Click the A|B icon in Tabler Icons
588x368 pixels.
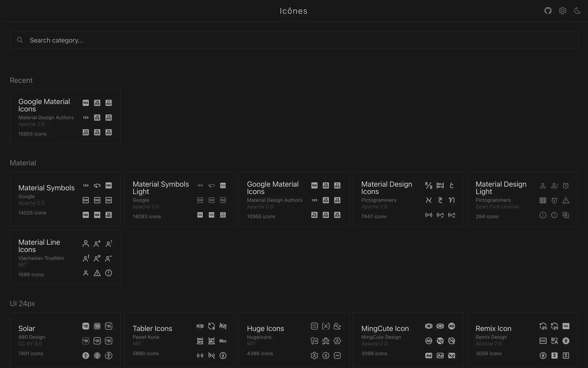pyautogui.click(x=200, y=326)
